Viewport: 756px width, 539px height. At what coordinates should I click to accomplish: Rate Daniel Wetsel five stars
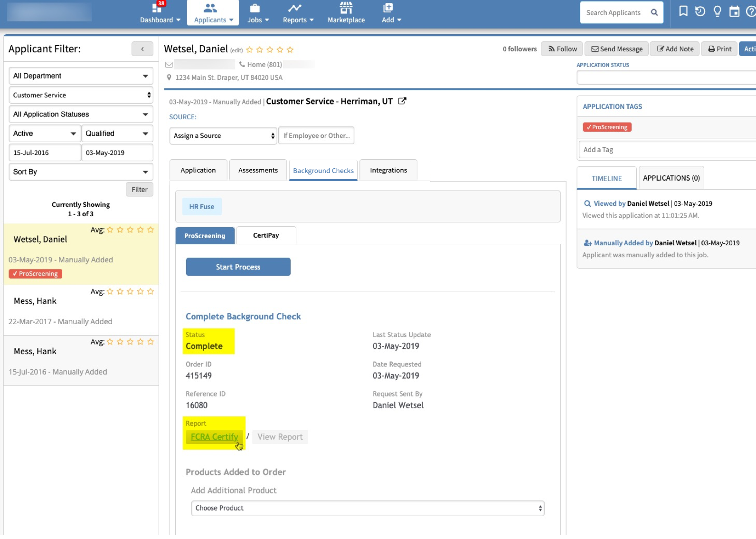coord(290,50)
